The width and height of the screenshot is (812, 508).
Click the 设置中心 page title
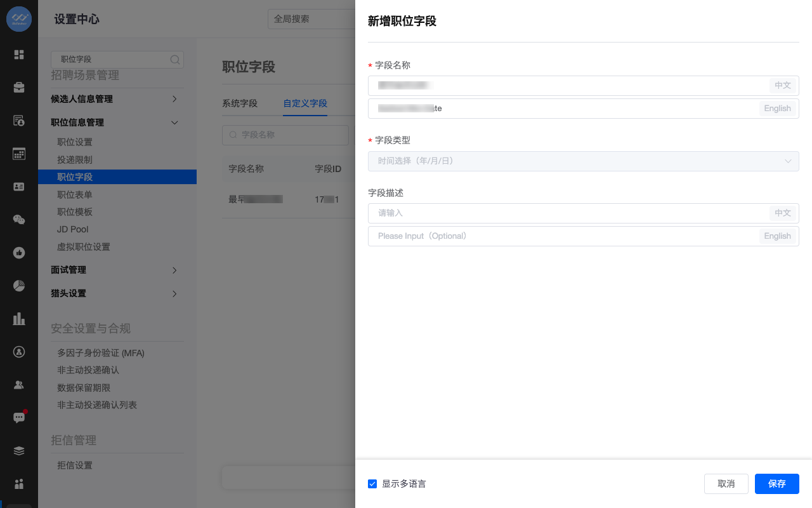pos(77,19)
